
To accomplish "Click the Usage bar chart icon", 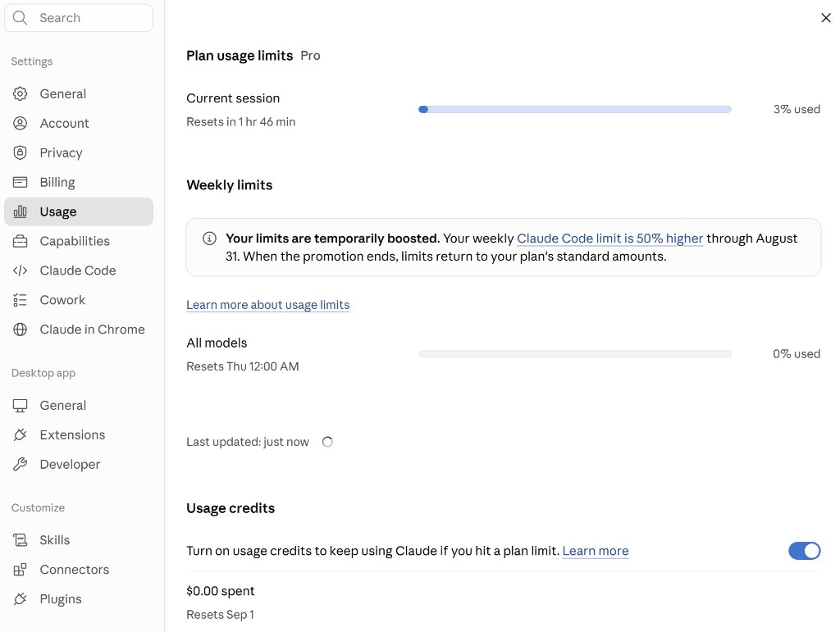I will click(x=20, y=211).
